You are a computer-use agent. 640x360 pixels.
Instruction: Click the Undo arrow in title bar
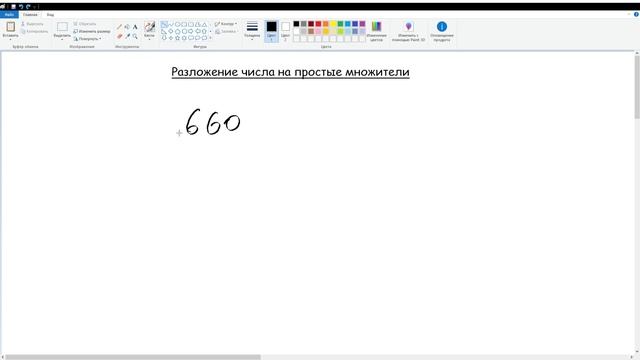(21, 7)
